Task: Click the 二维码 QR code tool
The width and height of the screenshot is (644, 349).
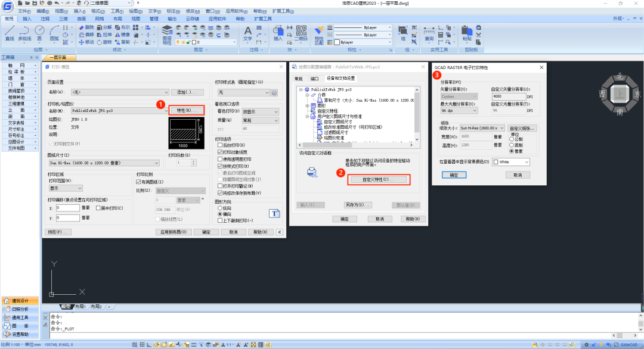Action: 301,33
